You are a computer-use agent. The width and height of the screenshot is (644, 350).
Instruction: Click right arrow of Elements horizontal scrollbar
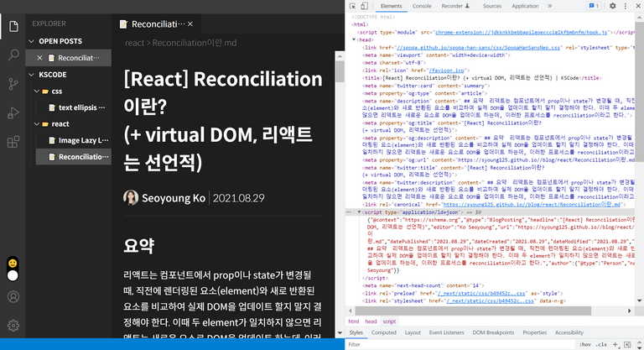[x=629, y=311]
